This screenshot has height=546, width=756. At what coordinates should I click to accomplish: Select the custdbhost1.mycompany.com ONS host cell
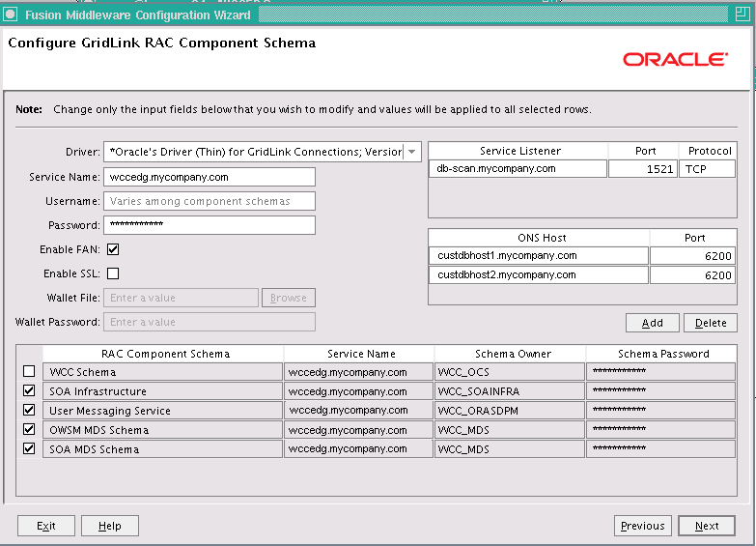coord(539,255)
